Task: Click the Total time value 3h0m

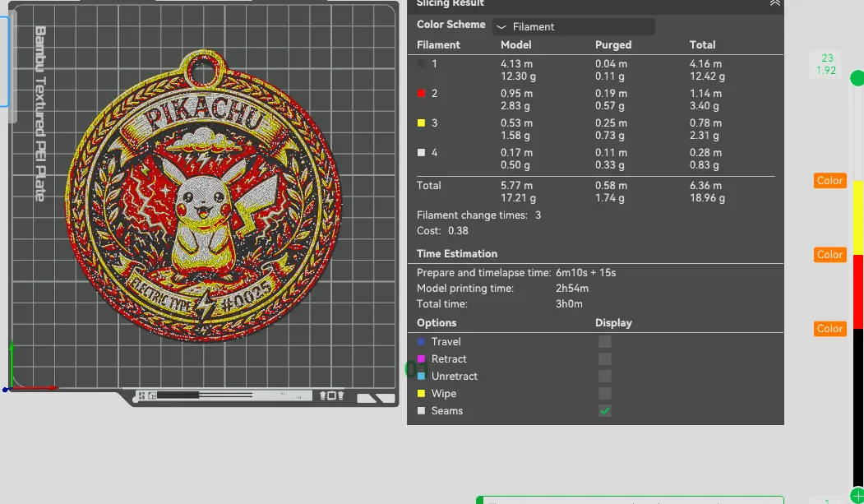Action: tap(569, 303)
